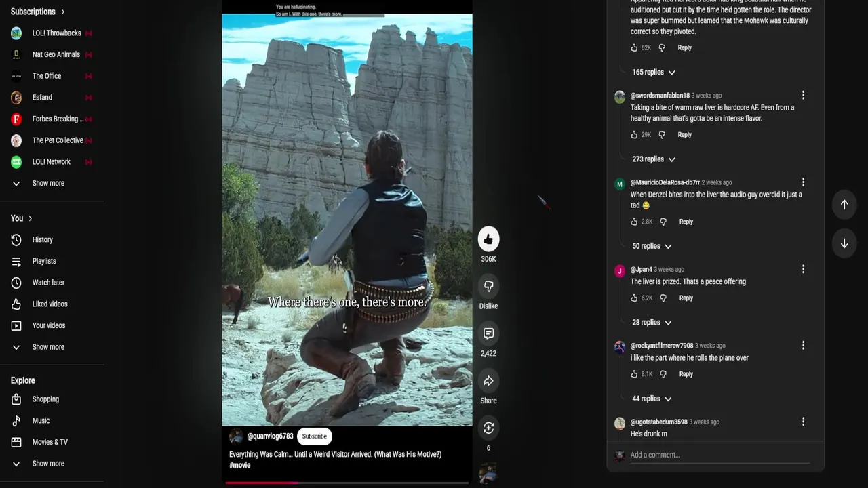Expand the 273 replies thread

pyautogui.click(x=654, y=159)
